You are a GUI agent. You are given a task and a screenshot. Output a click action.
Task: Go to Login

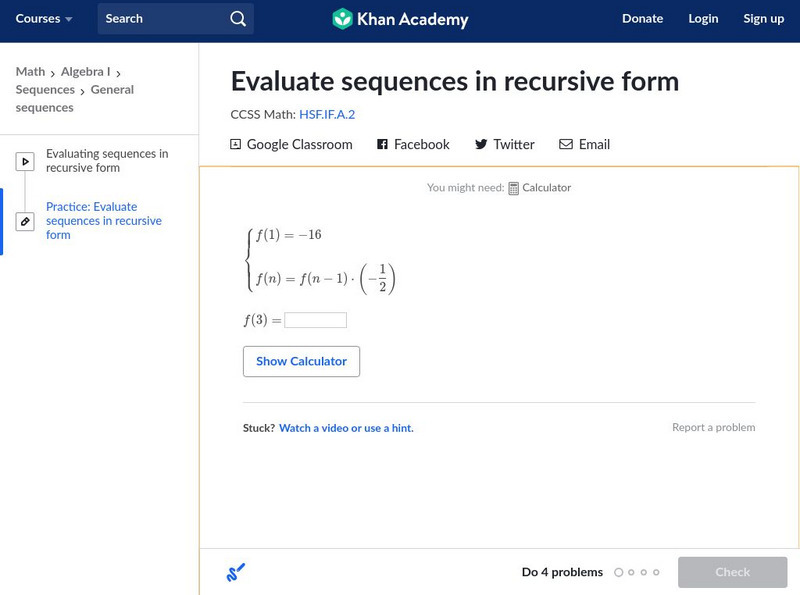click(703, 19)
